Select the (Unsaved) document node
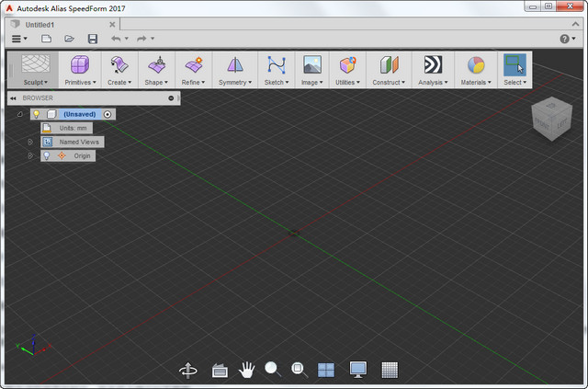 (80, 114)
